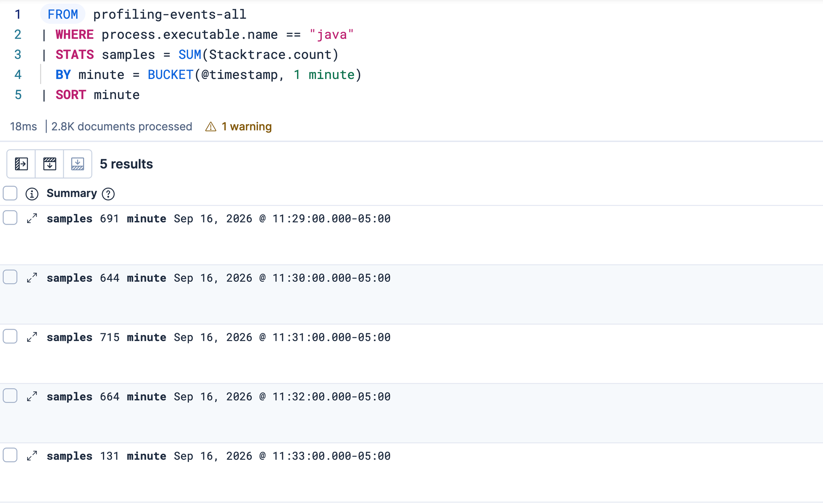This screenshot has width=823, height=504.
Task: Click the samples value 715
Action: tap(109, 337)
